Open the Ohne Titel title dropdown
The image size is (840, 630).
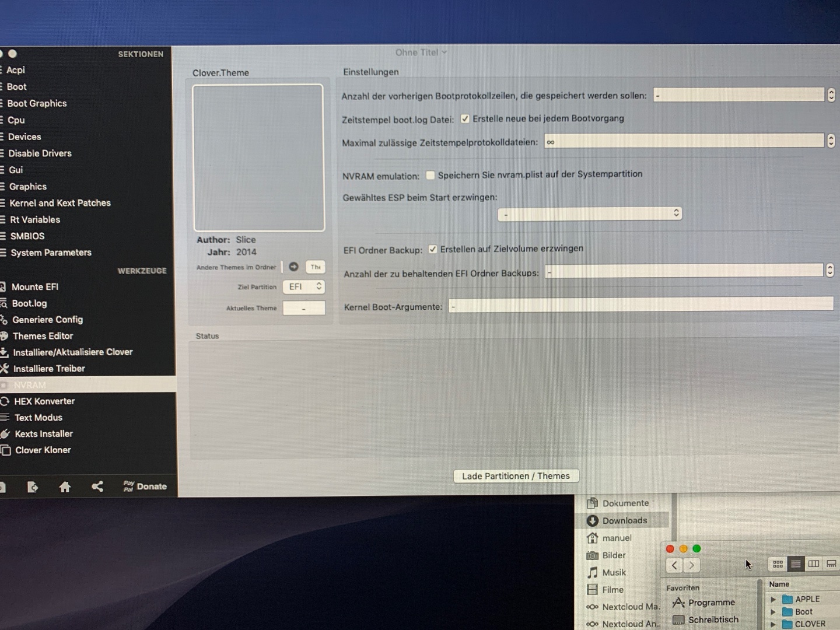(x=421, y=52)
